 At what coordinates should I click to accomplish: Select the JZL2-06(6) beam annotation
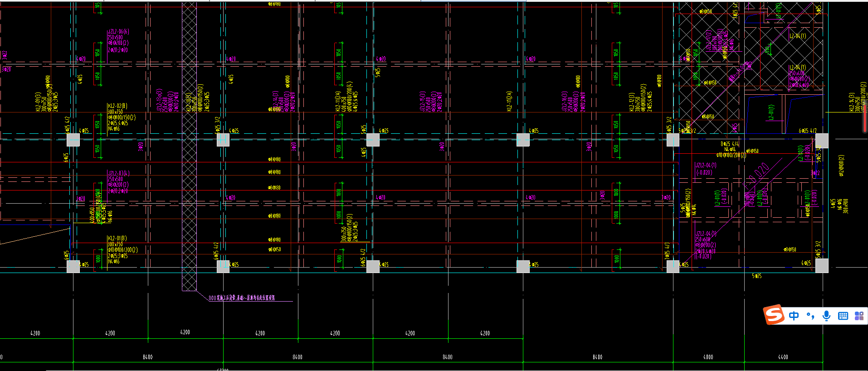(118, 32)
